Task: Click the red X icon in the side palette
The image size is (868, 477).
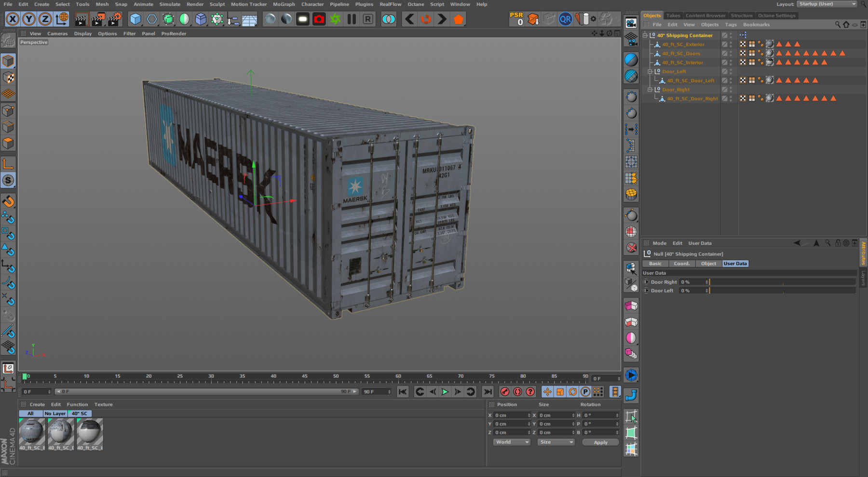Action: pos(631,248)
